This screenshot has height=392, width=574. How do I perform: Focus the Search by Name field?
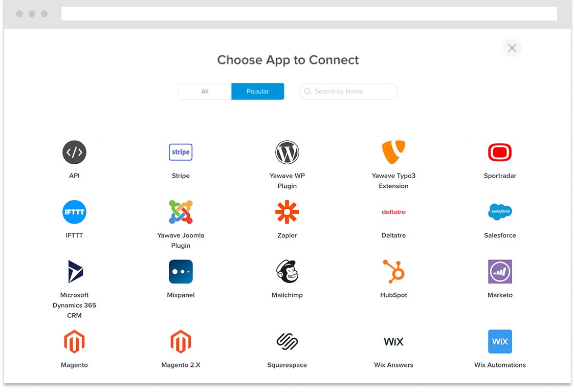[x=348, y=91]
